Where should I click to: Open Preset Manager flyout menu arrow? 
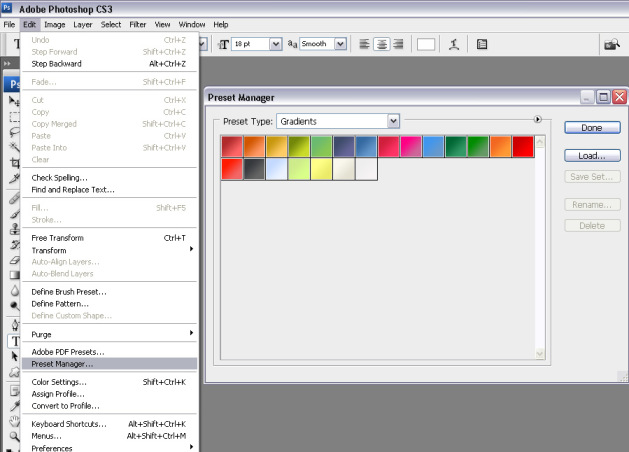coord(538,119)
